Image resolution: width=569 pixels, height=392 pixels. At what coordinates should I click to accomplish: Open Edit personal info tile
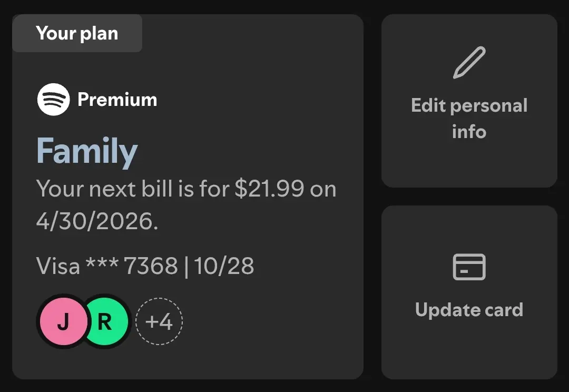pyautogui.click(x=469, y=101)
